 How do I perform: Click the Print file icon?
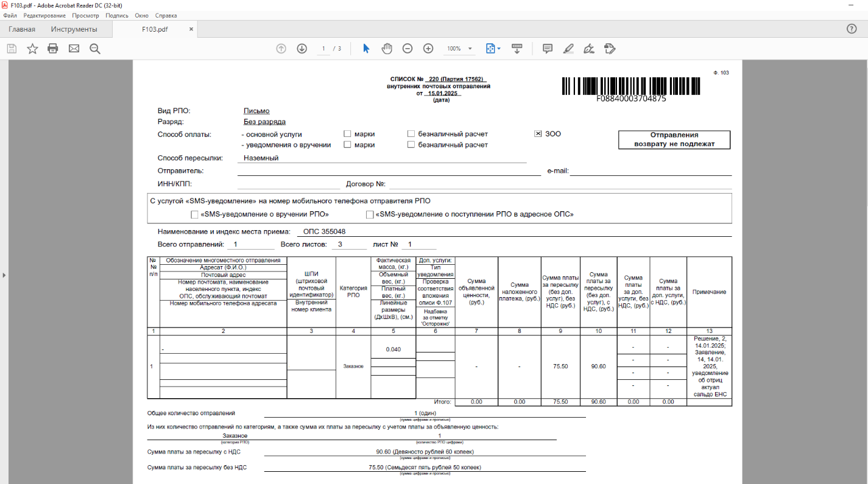53,49
